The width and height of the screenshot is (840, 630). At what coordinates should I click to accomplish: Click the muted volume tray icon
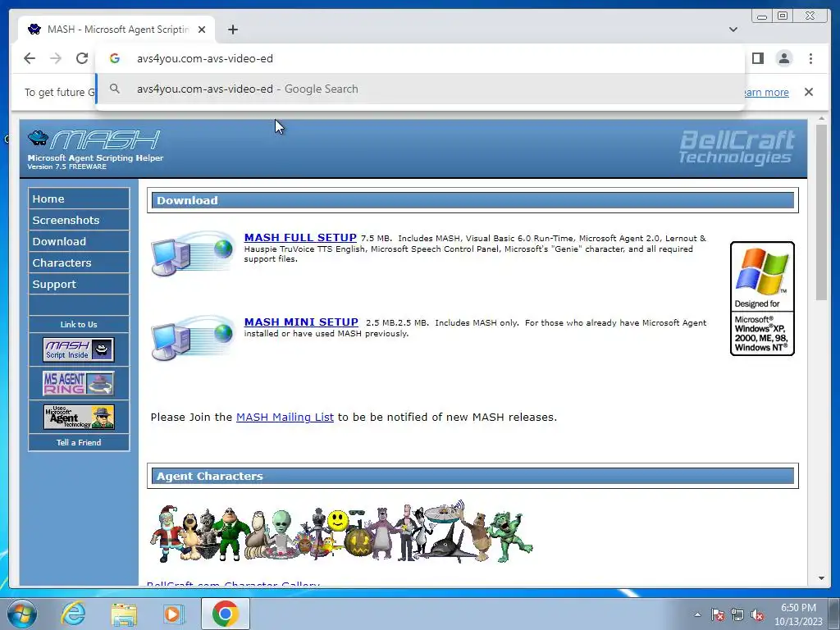(757, 614)
